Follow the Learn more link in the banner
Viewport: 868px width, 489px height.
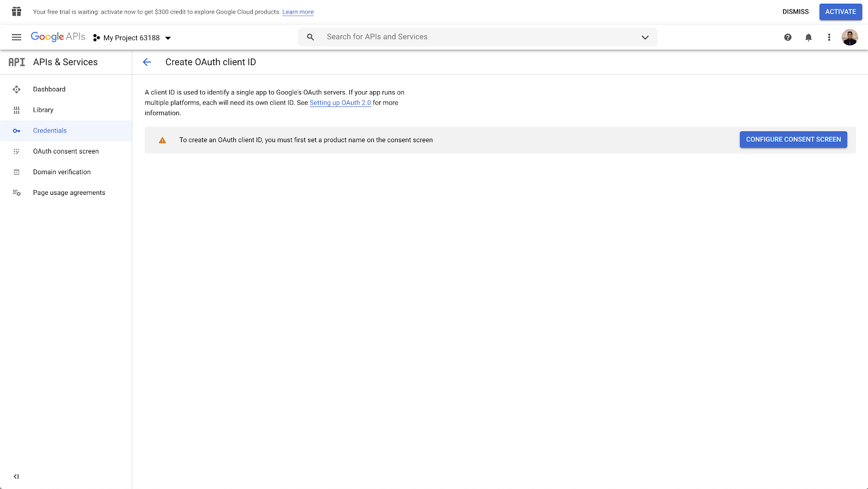point(298,12)
